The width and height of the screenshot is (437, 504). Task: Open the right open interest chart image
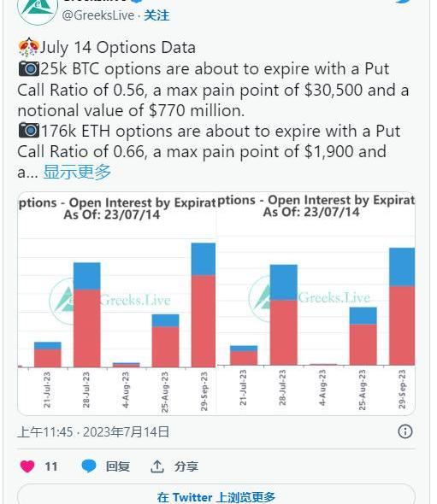click(316, 303)
